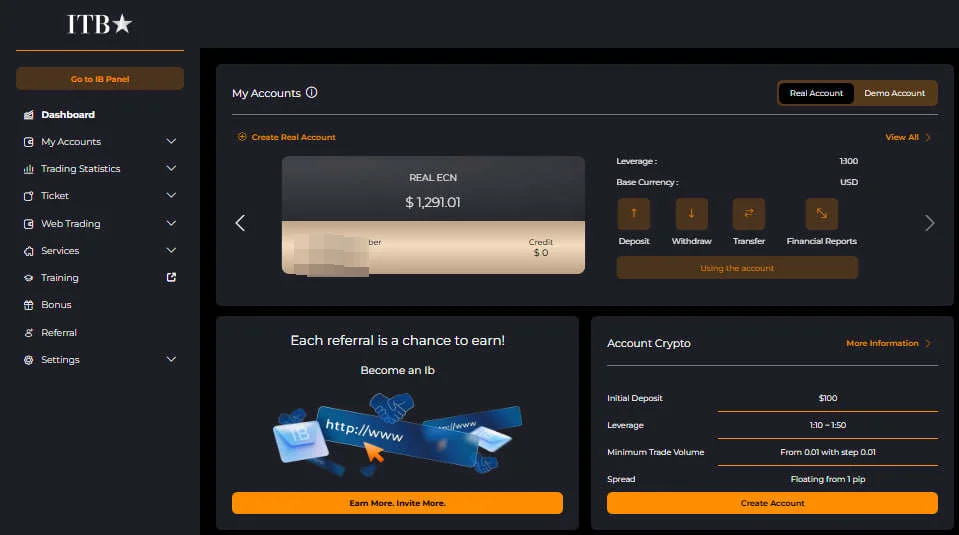This screenshot has height=535, width=959.
Task: Select the REAL ECN account card
Action: click(x=433, y=215)
